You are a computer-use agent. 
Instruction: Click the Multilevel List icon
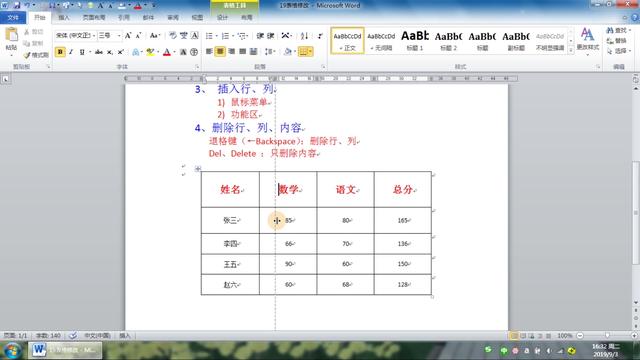241,36
